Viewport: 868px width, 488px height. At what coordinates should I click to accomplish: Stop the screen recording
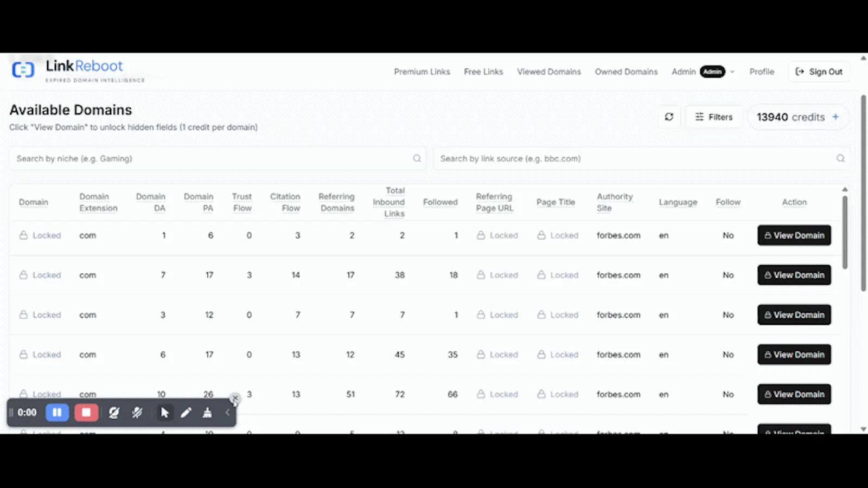pos(86,413)
